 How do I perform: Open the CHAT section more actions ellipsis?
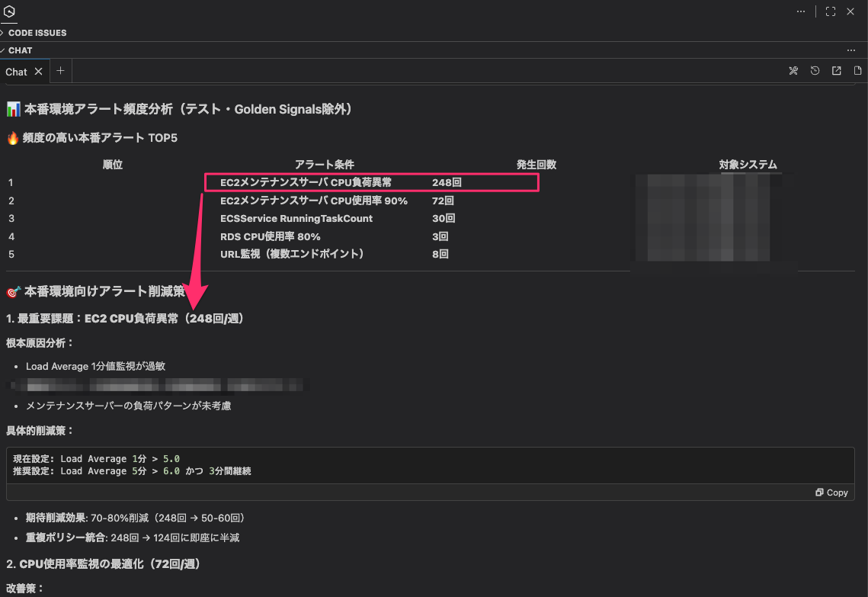coord(851,50)
